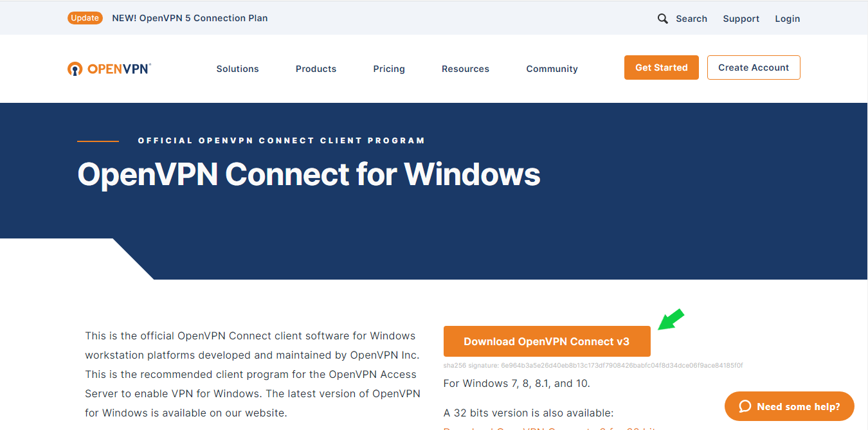Expand the Resources menu

[466, 69]
